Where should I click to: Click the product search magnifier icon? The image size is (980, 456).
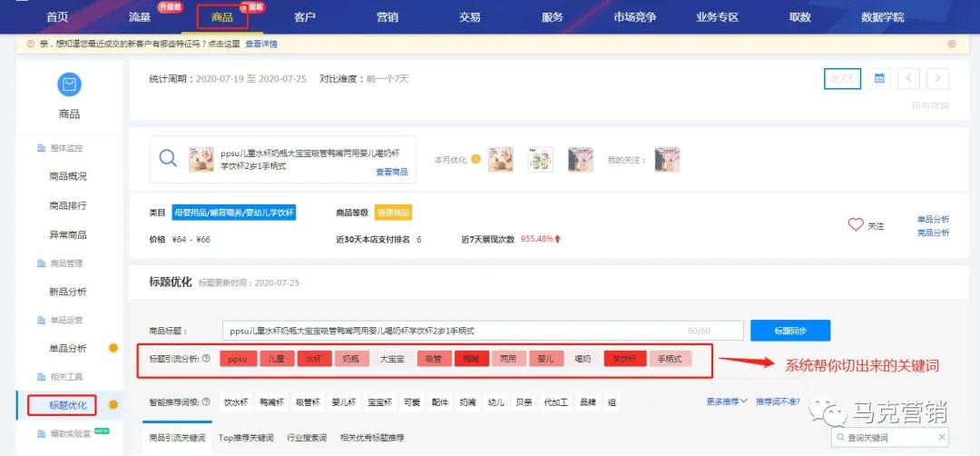pyautogui.click(x=168, y=158)
